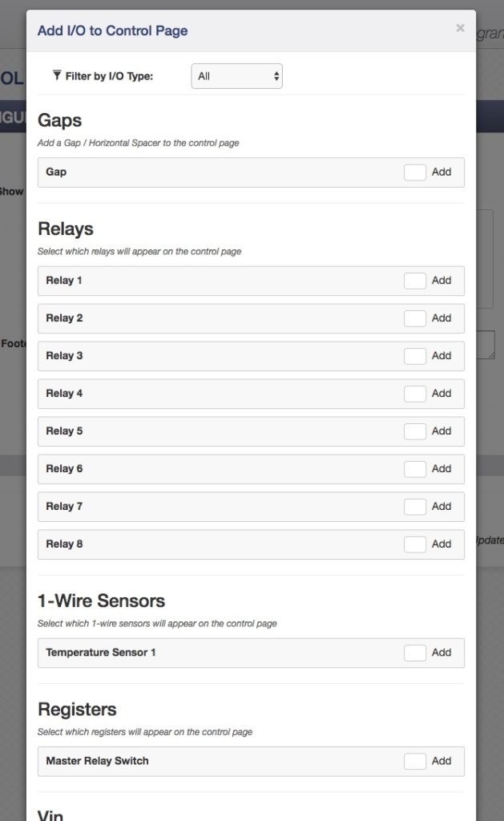This screenshot has height=821, width=504.
Task: Toggle the Add box for Relay 5
Action: (416, 431)
